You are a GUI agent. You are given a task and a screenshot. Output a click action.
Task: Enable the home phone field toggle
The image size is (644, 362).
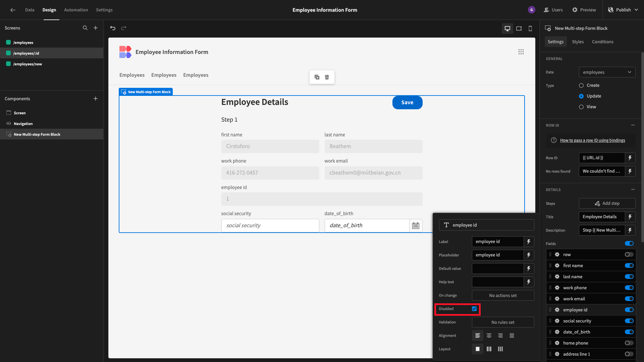pos(629,343)
